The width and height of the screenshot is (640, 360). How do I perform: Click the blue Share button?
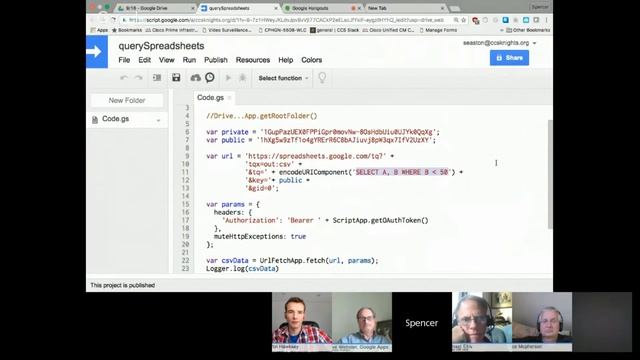pyautogui.click(x=509, y=58)
